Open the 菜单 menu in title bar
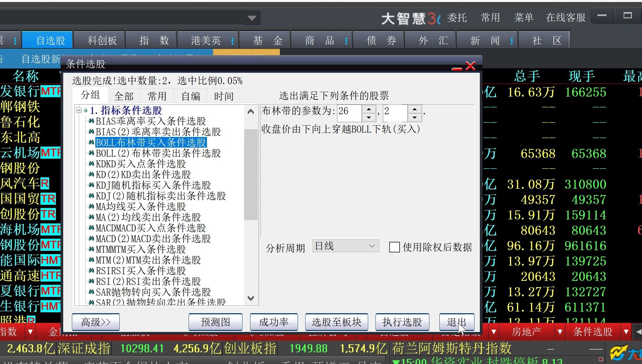The image size is (642, 364). [523, 17]
